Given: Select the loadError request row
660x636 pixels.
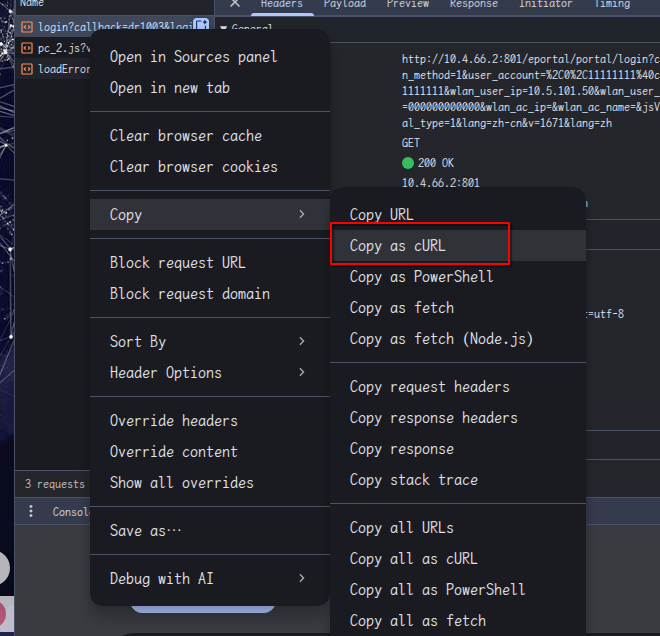Looking at the screenshot, I should pyautogui.click(x=53, y=69).
